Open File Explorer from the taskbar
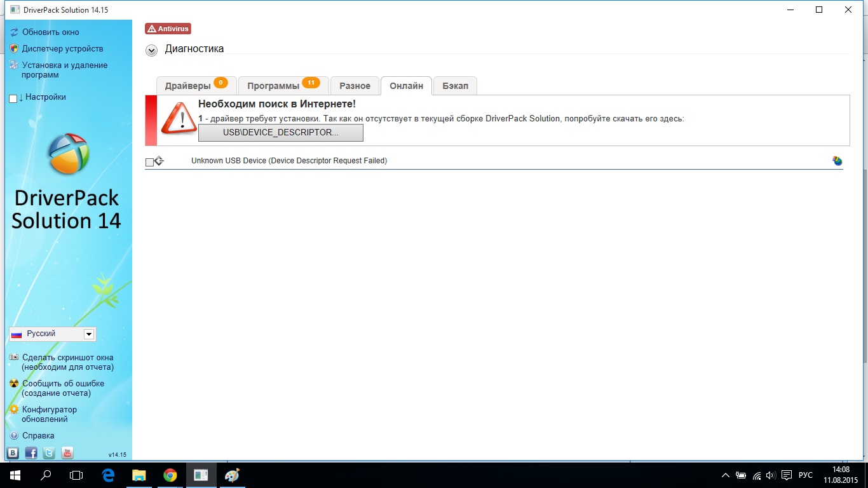This screenshot has width=868, height=488. [x=139, y=475]
